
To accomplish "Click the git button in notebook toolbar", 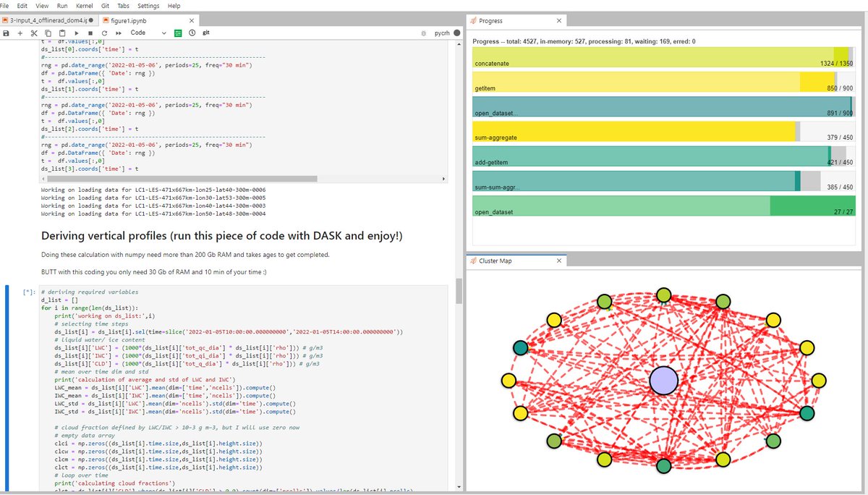I will click(206, 33).
